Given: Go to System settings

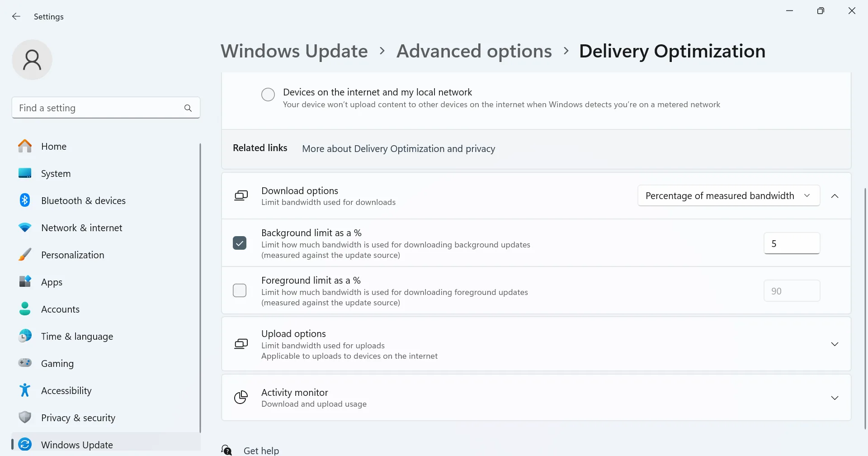Looking at the screenshot, I should 106,173.
